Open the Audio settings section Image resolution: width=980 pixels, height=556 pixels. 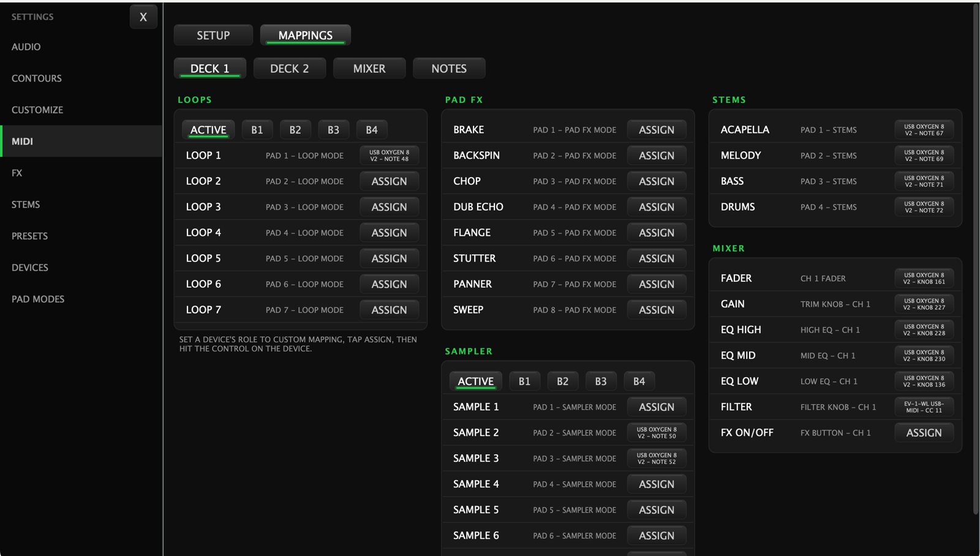[26, 47]
